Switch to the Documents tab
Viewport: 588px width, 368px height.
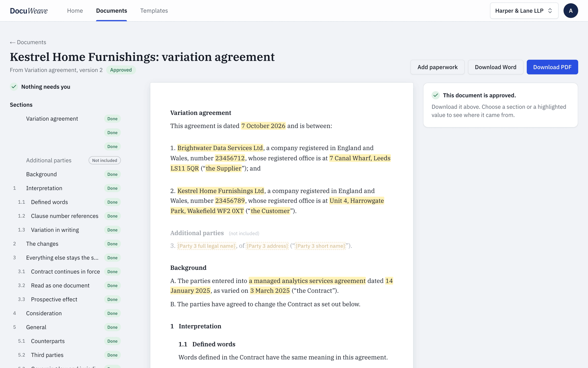[x=111, y=11]
